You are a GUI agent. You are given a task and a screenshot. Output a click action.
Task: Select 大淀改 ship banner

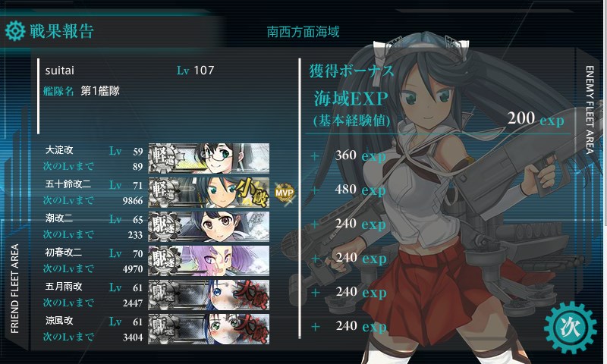click(x=209, y=158)
